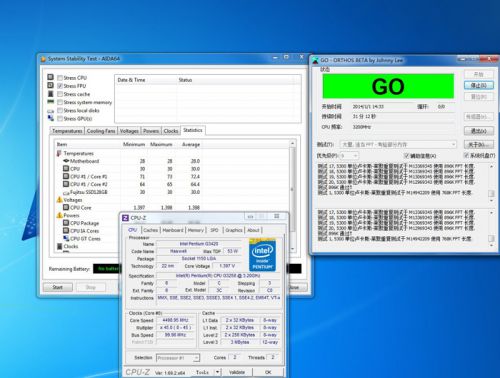Click the AIDA64 statistics list scroll-up arrow
The width and height of the screenshot is (500, 378).
(x=293, y=144)
